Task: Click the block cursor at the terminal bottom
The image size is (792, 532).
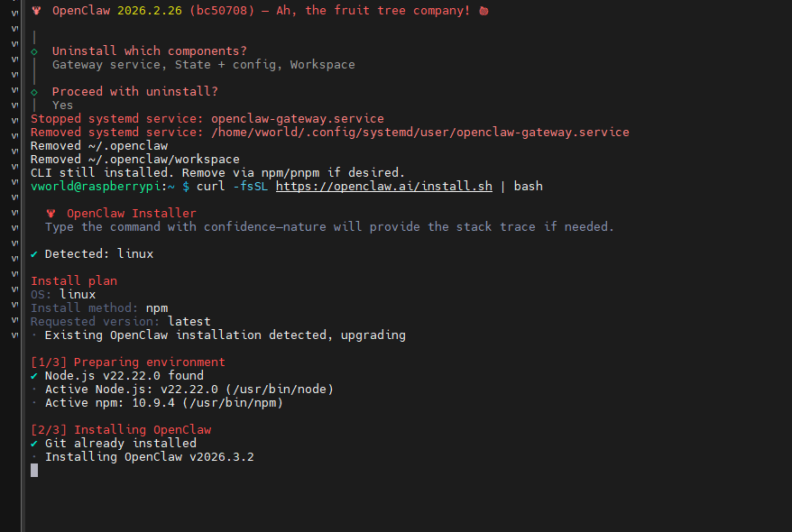Action: [34, 471]
